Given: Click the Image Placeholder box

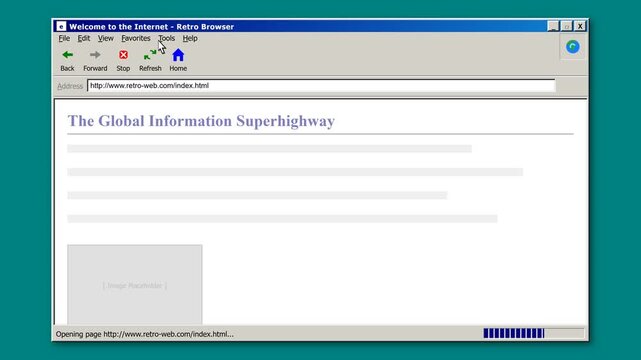Looking at the screenshot, I should point(134,284).
